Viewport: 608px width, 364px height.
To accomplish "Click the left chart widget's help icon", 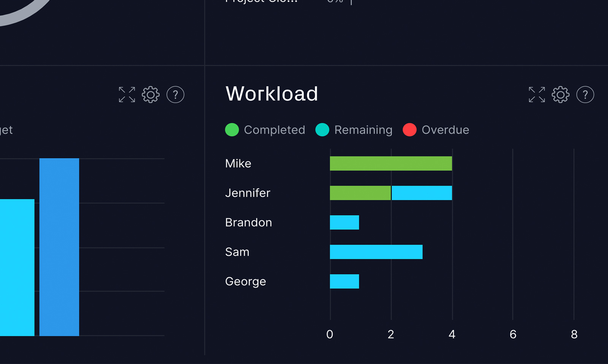I will (176, 95).
